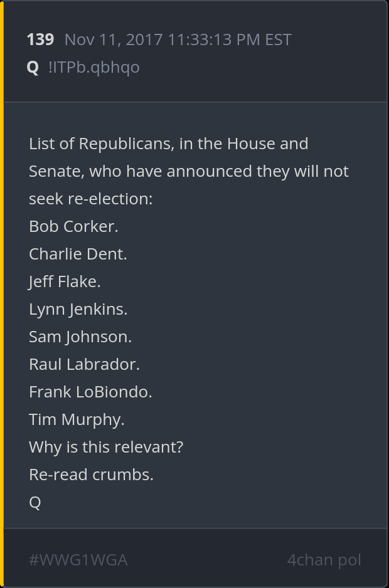Select the bold Q author name
This screenshot has width=389, height=588.
pos(33,67)
